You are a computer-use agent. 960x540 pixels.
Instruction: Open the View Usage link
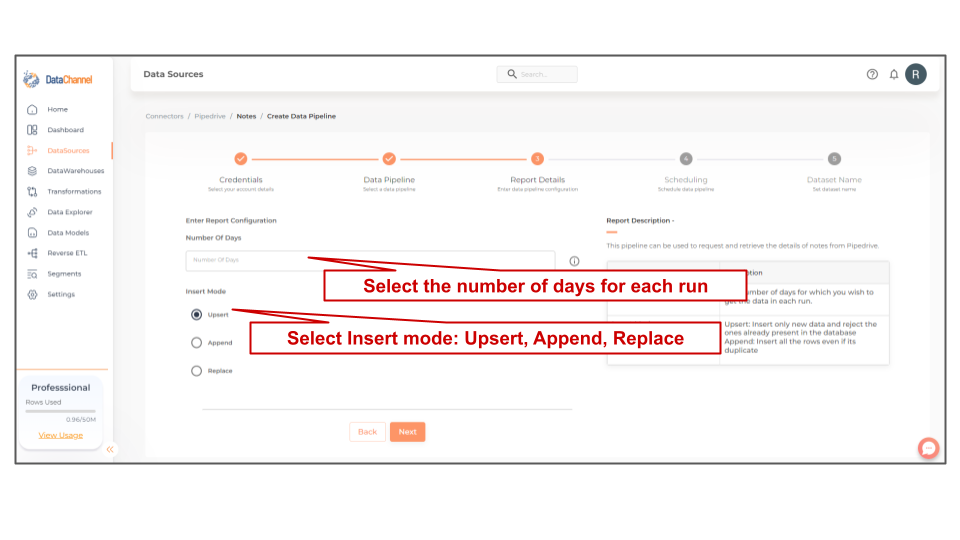coord(61,435)
